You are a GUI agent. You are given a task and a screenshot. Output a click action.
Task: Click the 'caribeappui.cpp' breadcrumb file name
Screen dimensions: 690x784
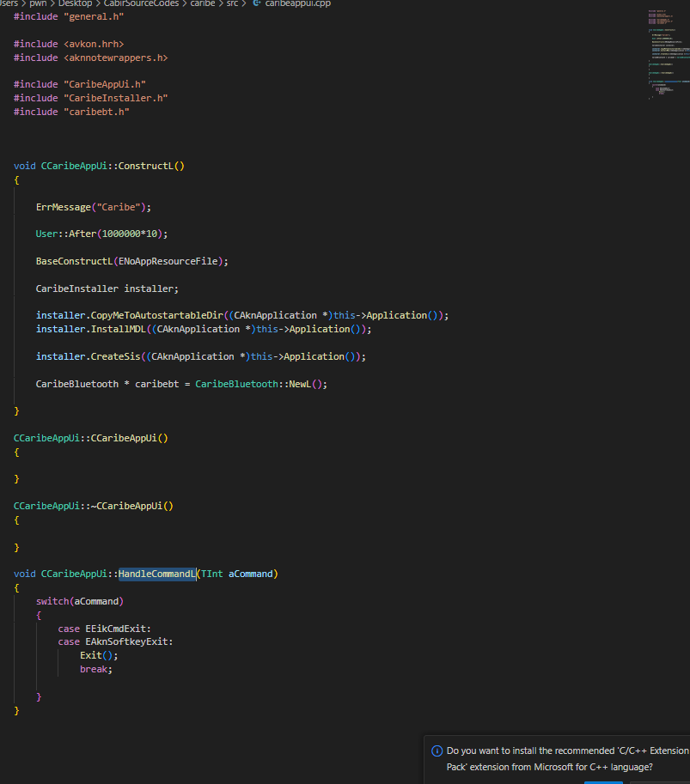tap(297, 3)
